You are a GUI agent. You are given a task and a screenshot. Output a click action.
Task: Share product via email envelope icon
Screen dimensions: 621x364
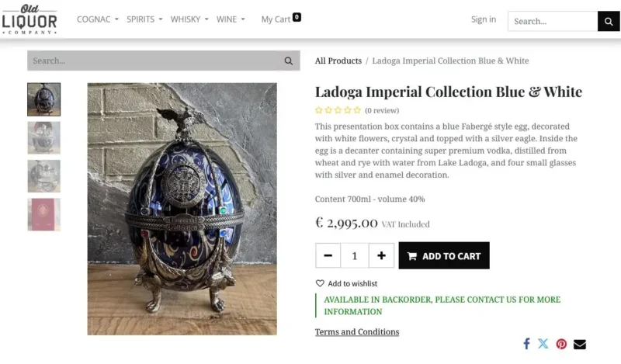tap(580, 344)
